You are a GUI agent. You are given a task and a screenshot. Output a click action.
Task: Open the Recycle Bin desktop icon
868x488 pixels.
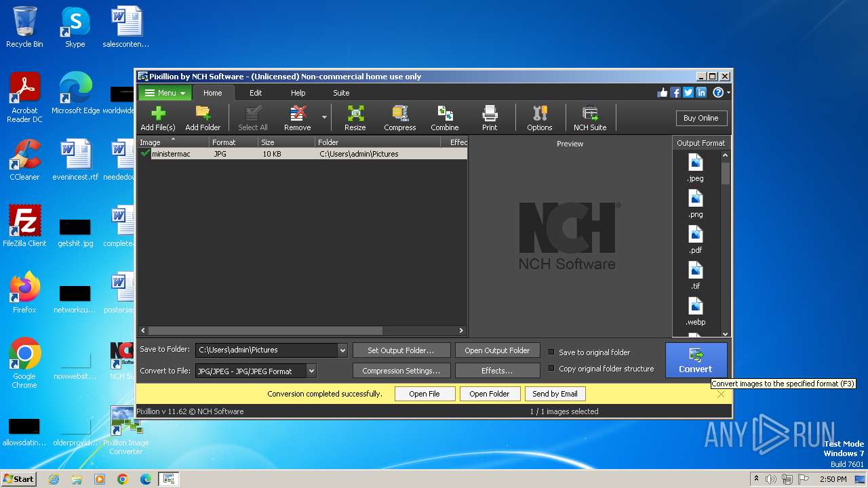(24, 27)
